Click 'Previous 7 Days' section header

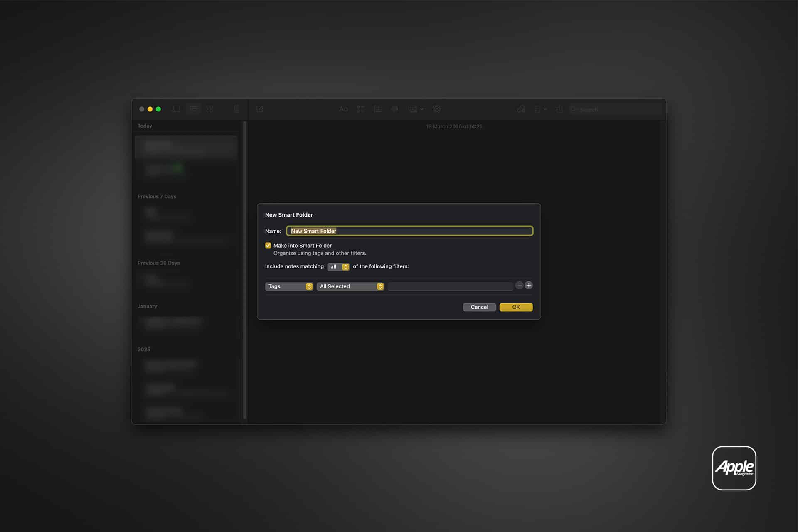tap(157, 197)
